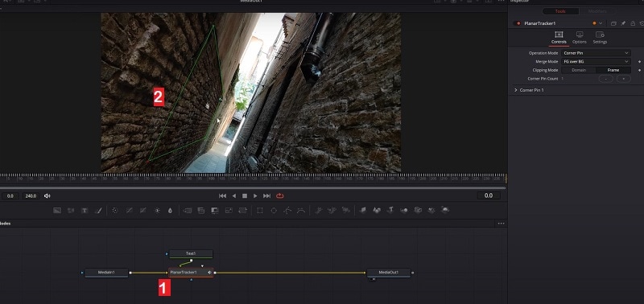Toggle loop playback mode
This screenshot has width=644, height=304.
280,196
